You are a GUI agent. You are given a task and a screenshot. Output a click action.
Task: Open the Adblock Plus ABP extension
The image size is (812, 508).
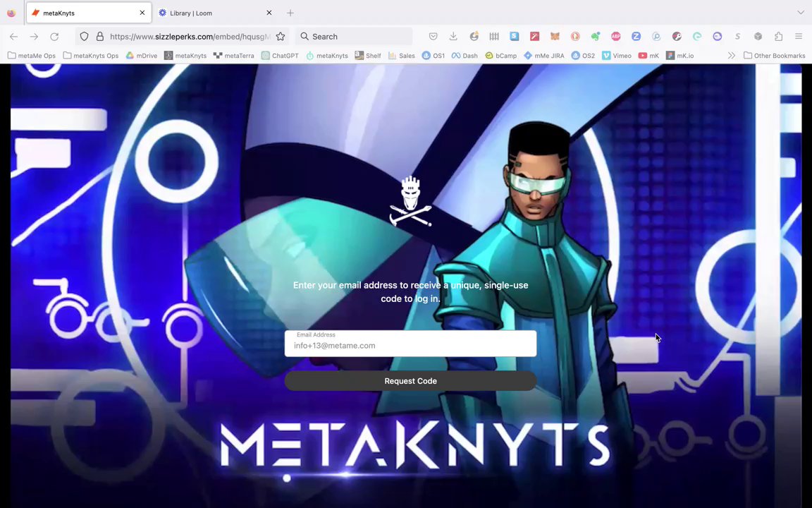coord(616,36)
